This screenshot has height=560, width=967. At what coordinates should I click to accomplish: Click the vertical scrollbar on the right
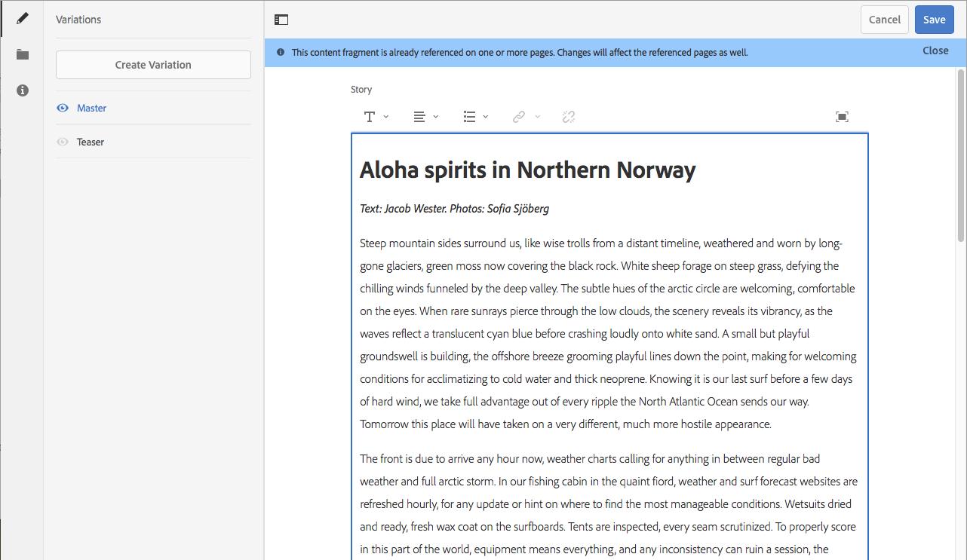(x=961, y=155)
